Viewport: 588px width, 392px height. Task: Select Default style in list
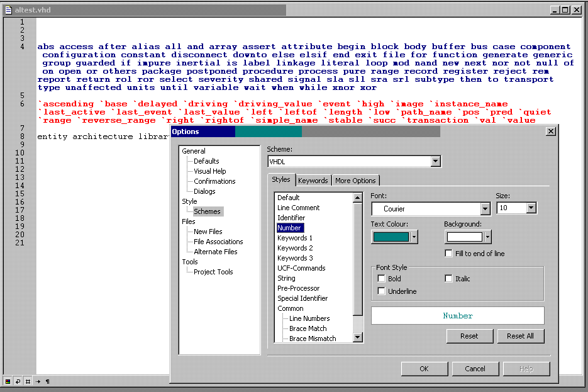(x=288, y=198)
